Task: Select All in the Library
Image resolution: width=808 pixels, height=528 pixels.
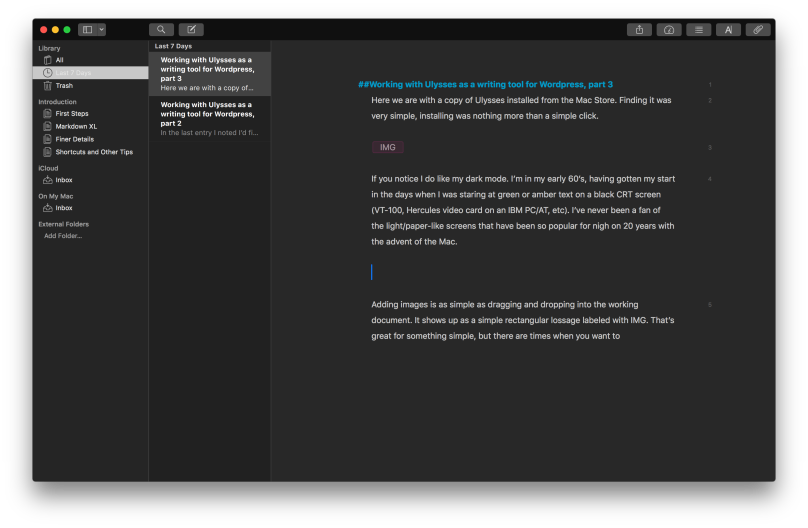Action: click(x=91, y=60)
